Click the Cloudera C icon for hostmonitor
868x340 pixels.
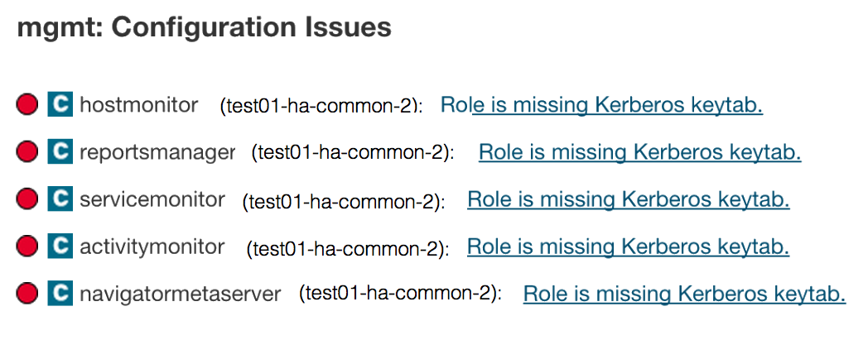click(60, 105)
